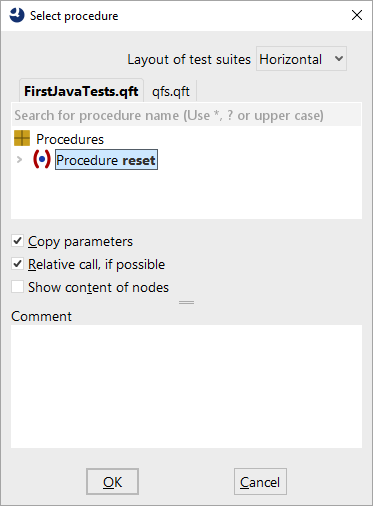Select the Procedure reset tree entry
This screenshot has width=373, height=506.
coord(106,160)
